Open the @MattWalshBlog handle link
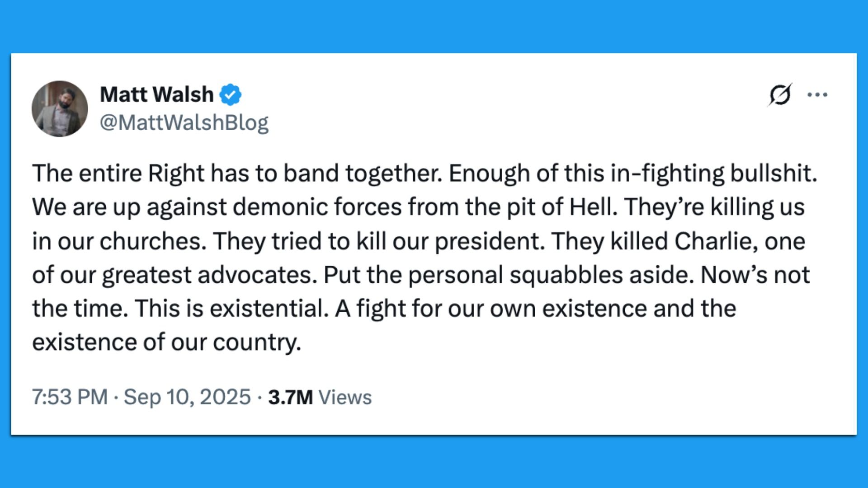 184,122
